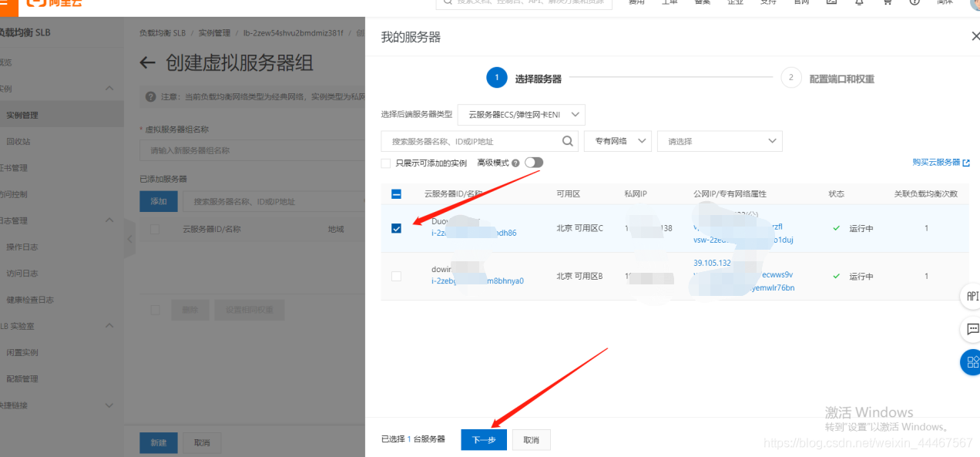The image size is (980, 457).
Task: Click the 下一步 button
Action: [483, 439]
